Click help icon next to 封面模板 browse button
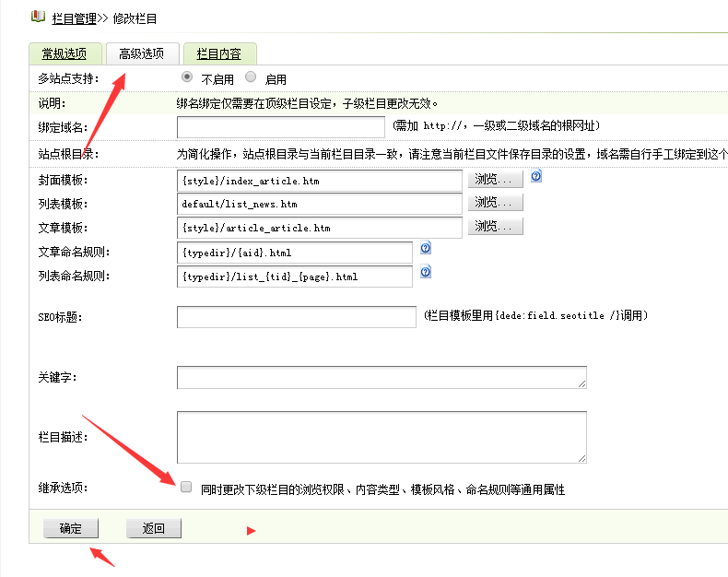This screenshot has width=728, height=577. (535, 176)
